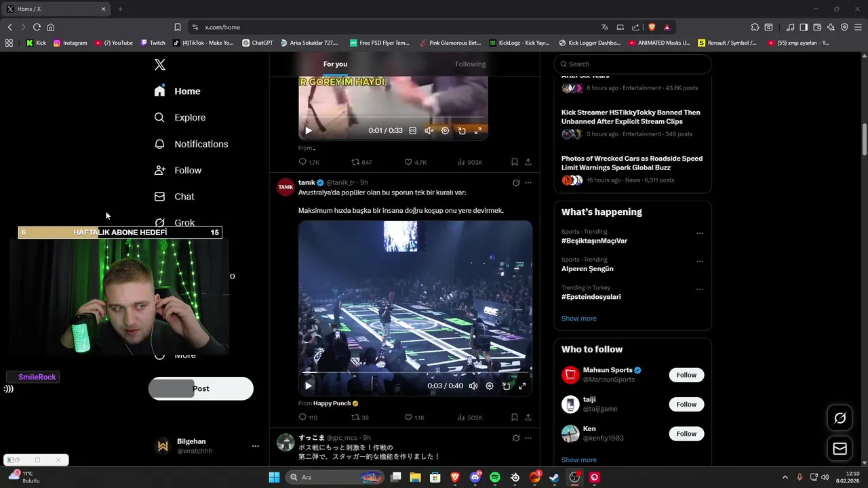The width and height of the screenshot is (868, 488).
Task: Open the Kick bookmark
Action: (x=36, y=43)
